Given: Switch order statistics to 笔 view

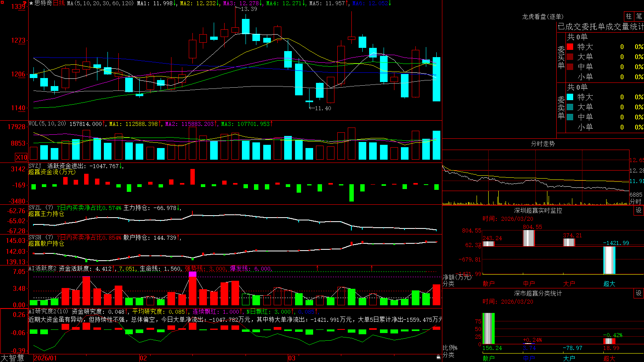Looking at the screenshot, I should coord(639,16).
